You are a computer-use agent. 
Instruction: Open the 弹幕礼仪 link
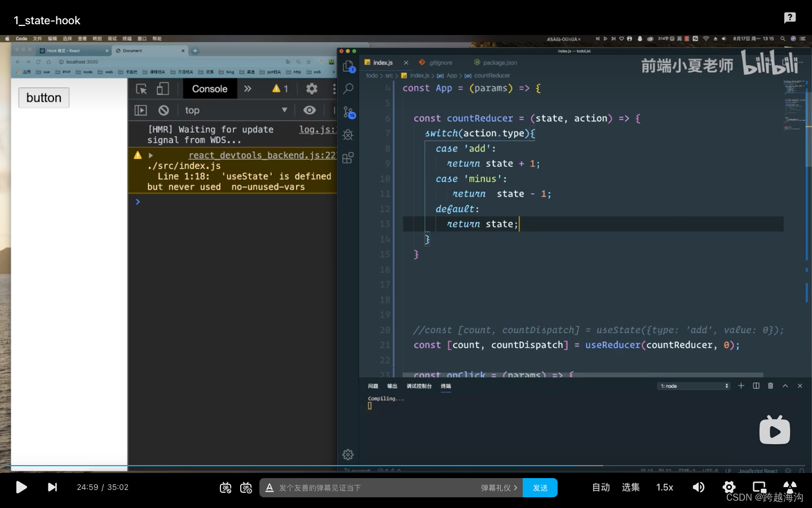[498, 488]
